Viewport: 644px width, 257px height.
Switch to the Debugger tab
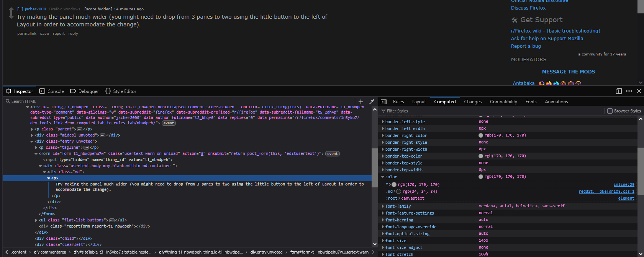[85, 91]
